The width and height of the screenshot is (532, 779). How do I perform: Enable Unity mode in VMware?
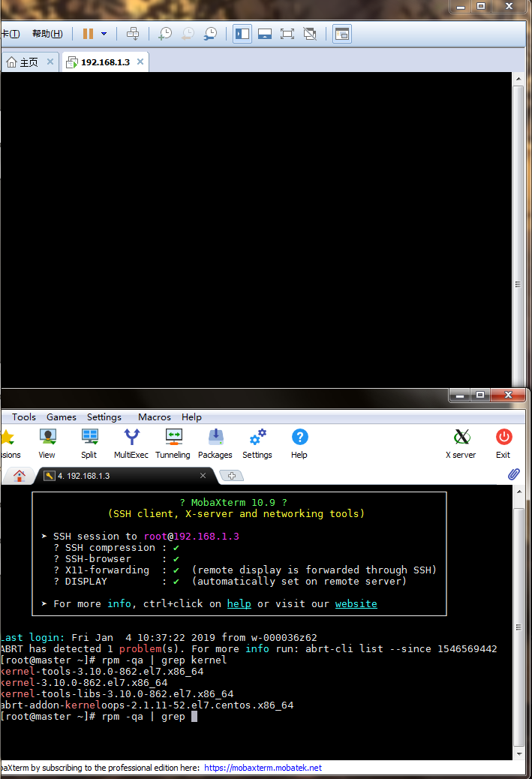(x=310, y=34)
